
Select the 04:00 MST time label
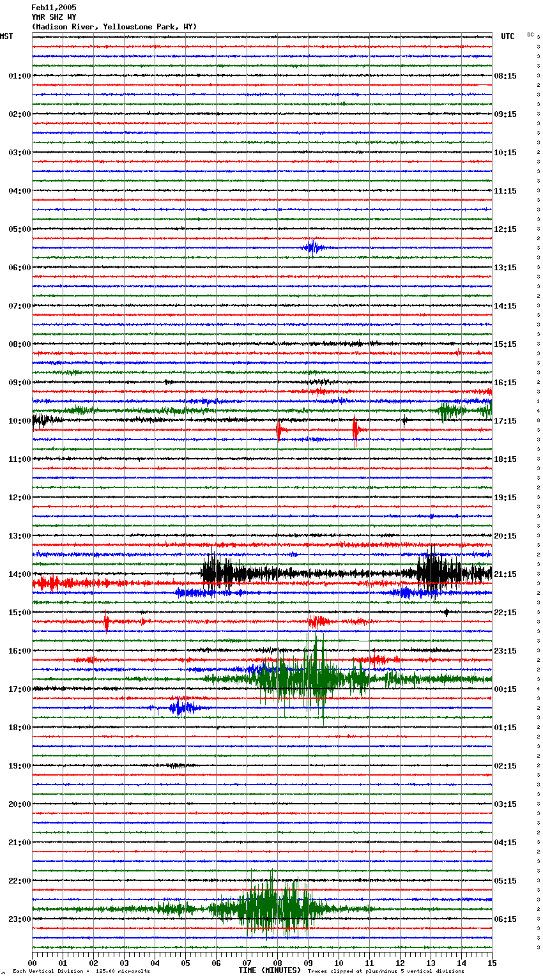pos(20,191)
